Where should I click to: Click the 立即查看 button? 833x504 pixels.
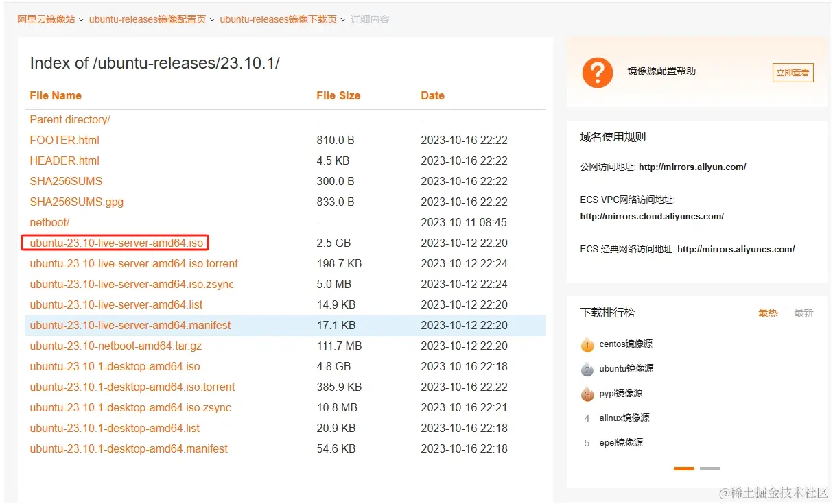click(793, 72)
